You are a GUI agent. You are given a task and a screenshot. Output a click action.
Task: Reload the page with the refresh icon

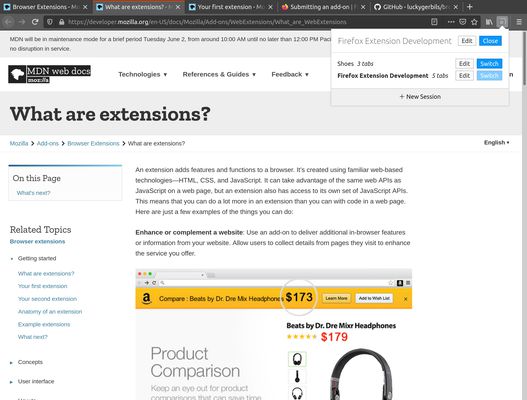click(35, 22)
